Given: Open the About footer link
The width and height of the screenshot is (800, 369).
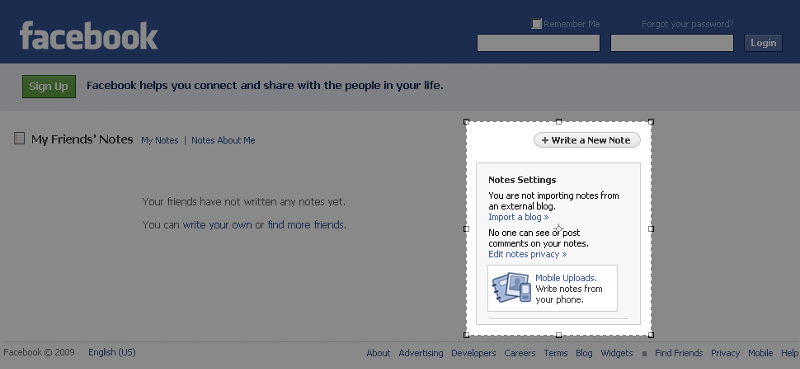Looking at the screenshot, I should click(x=378, y=353).
